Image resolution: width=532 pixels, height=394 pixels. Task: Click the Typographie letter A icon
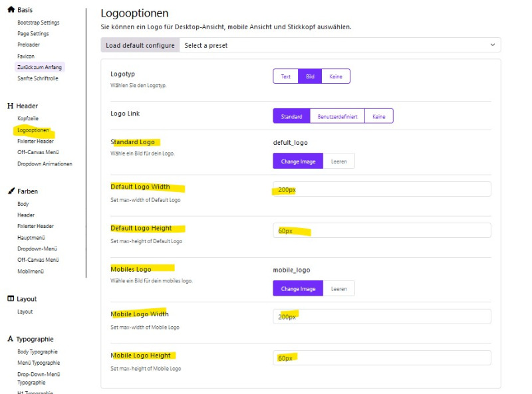coord(11,339)
